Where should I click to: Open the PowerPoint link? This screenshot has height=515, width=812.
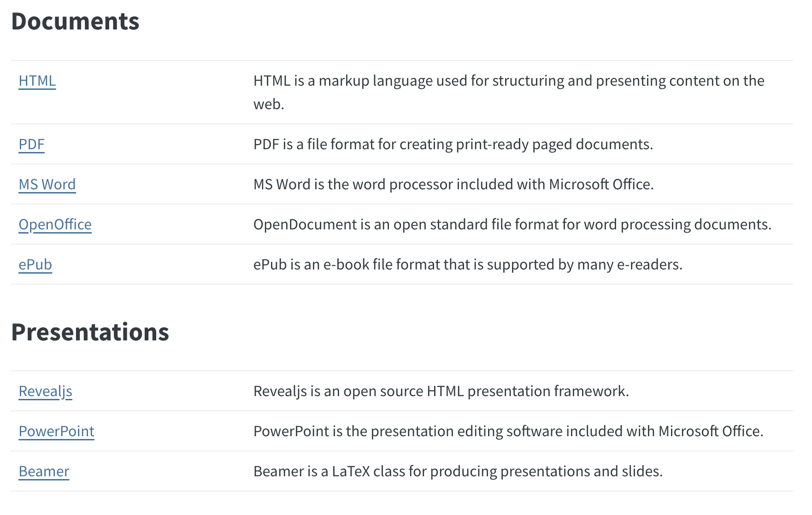[x=56, y=431]
